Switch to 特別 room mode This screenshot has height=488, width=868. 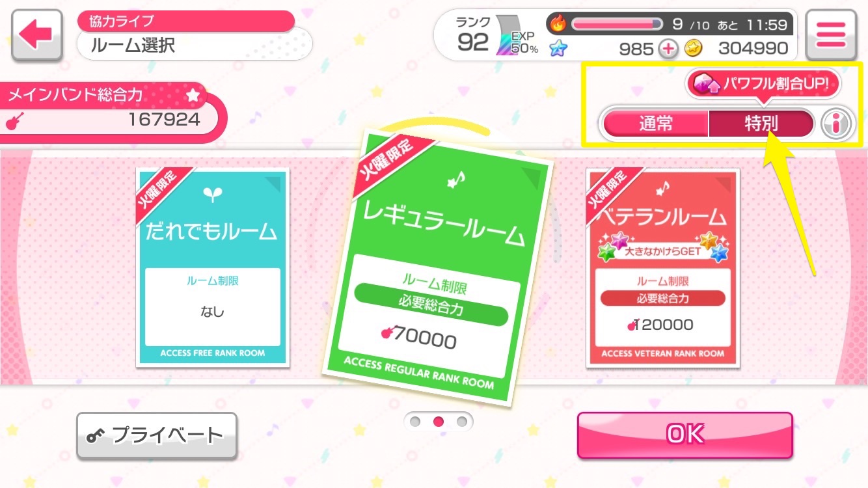pos(761,124)
